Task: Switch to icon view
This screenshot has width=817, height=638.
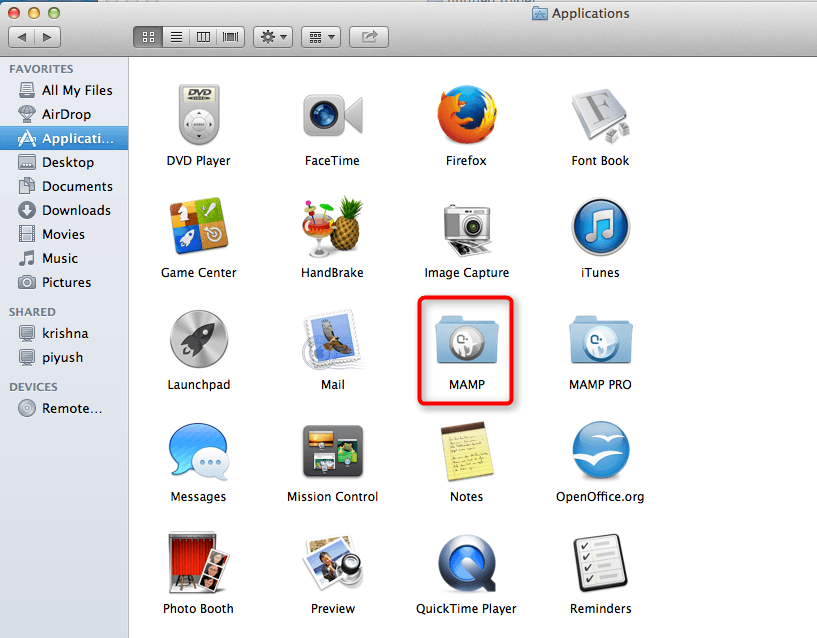Action: (148, 37)
